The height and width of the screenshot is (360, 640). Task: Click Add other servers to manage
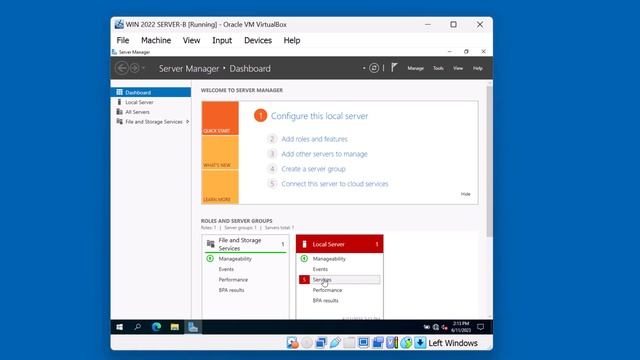[x=324, y=154]
